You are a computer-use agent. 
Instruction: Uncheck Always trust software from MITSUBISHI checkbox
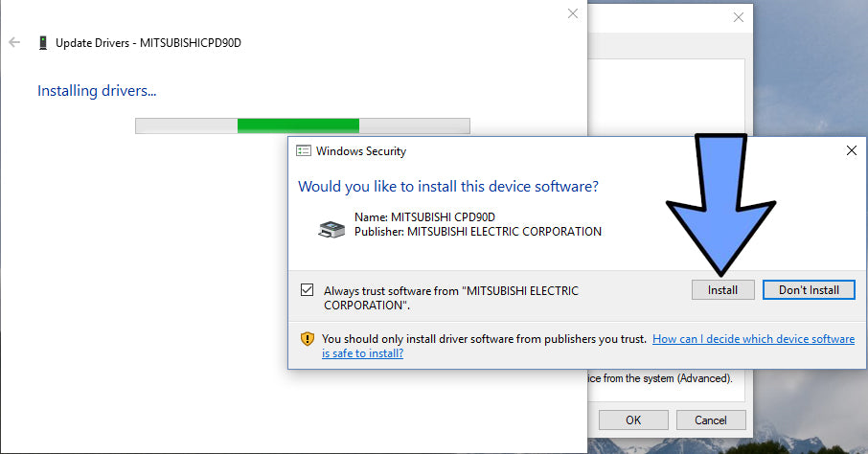coord(308,290)
